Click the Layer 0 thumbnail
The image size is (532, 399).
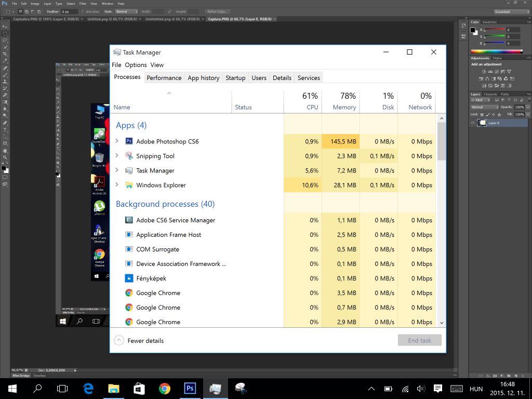[482, 123]
